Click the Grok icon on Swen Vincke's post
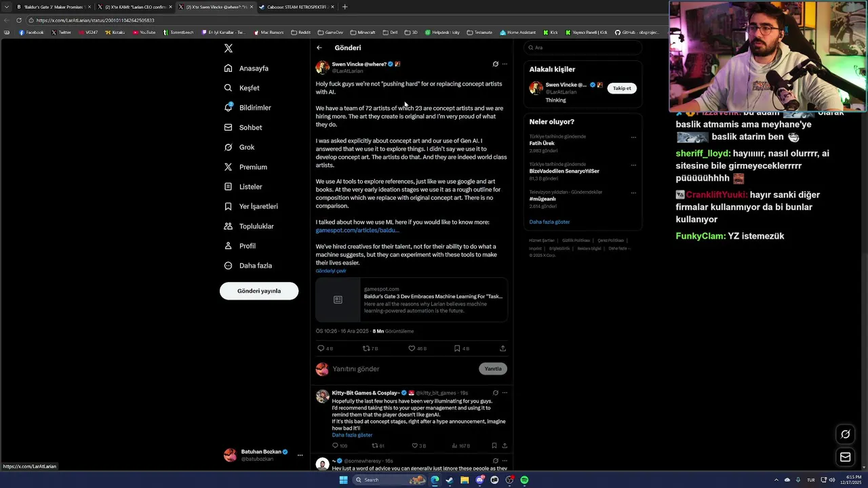This screenshot has height=488, width=868. click(496, 64)
